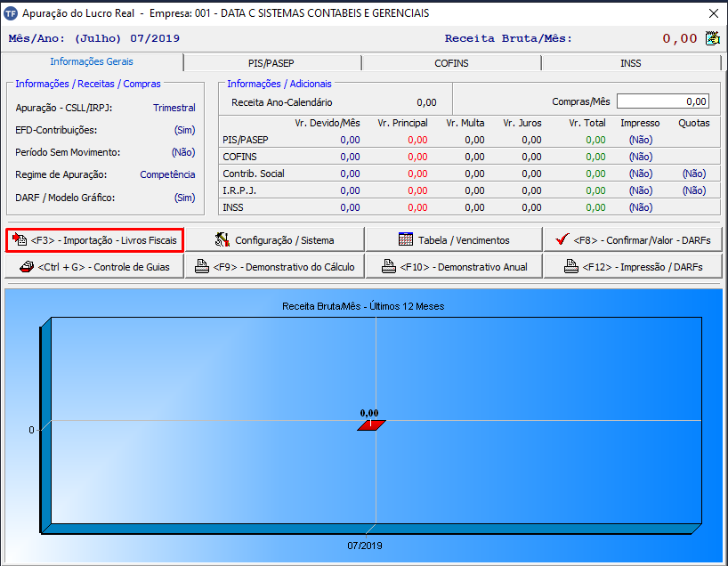
Task: Click F9 Demonstrativo do Cálculo
Action: [x=274, y=266]
